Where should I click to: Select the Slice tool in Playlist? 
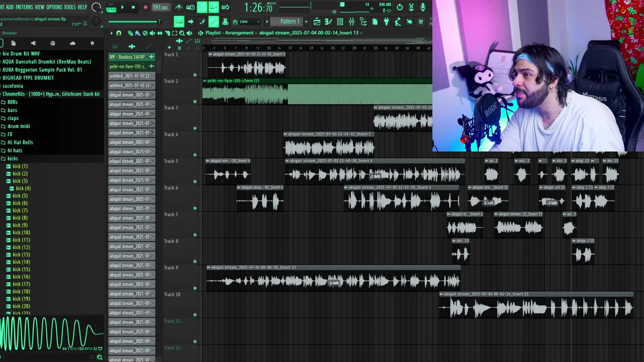(x=168, y=33)
